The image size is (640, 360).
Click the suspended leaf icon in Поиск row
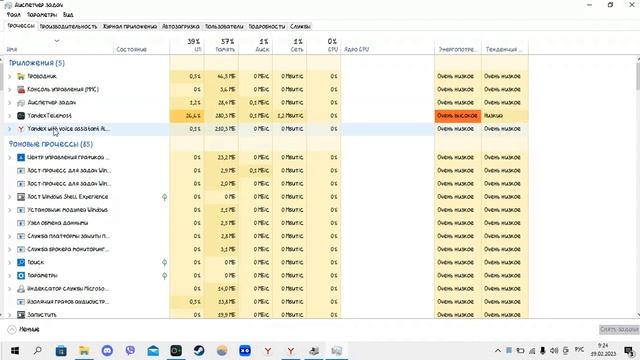click(164, 262)
